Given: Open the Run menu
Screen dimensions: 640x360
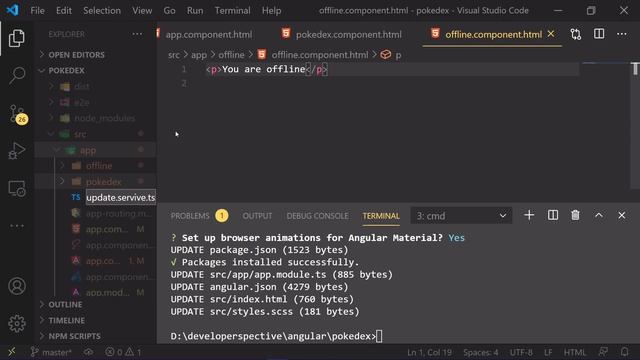Looking at the screenshot, I should pyautogui.click(x=195, y=11).
